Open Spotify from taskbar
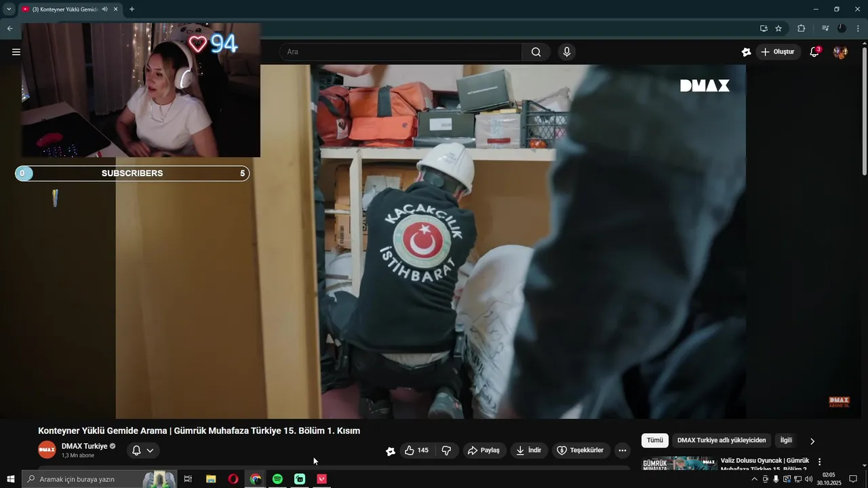 coord(277,479)
